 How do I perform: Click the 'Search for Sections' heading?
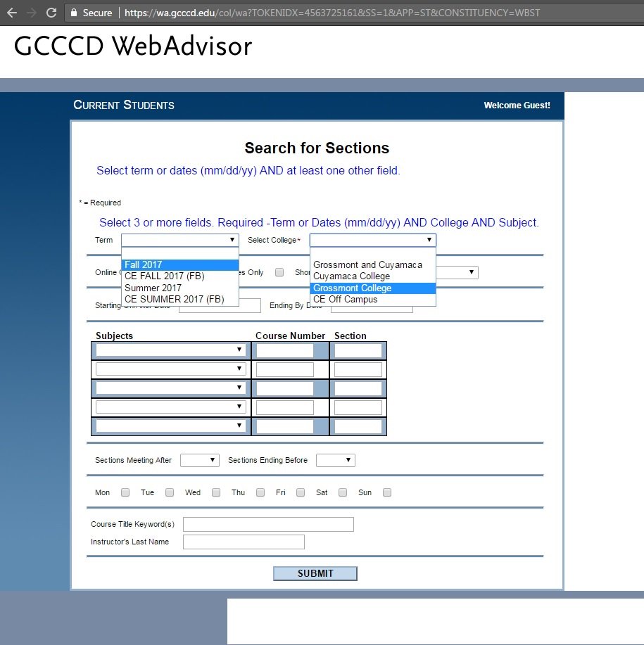[x=317, y=148]
